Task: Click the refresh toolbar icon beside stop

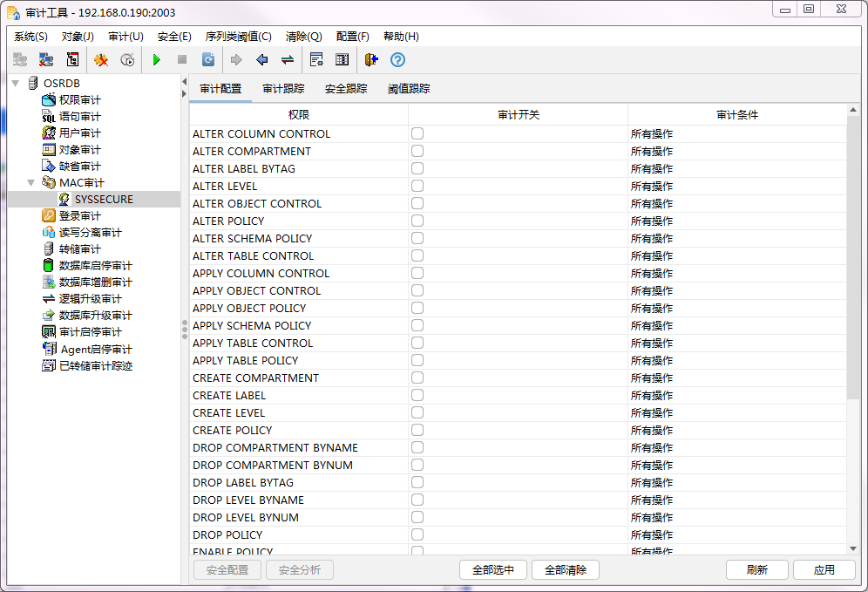Action: pyautogui.click(x=208, y=60)
